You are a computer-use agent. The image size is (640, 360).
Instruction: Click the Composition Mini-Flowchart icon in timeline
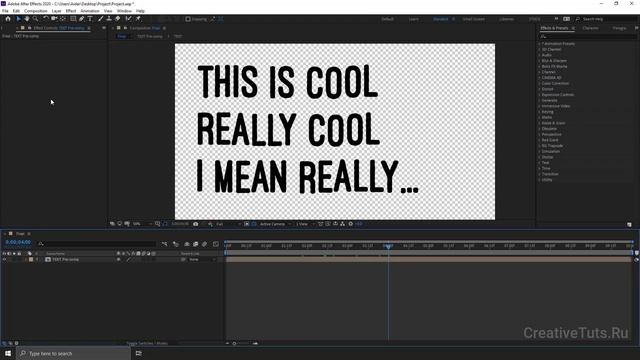(164, 244)
